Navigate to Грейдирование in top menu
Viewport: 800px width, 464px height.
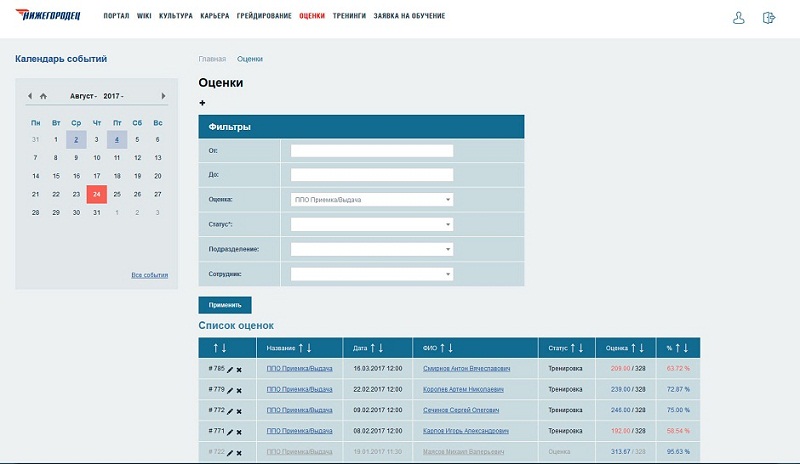[264, 17]
